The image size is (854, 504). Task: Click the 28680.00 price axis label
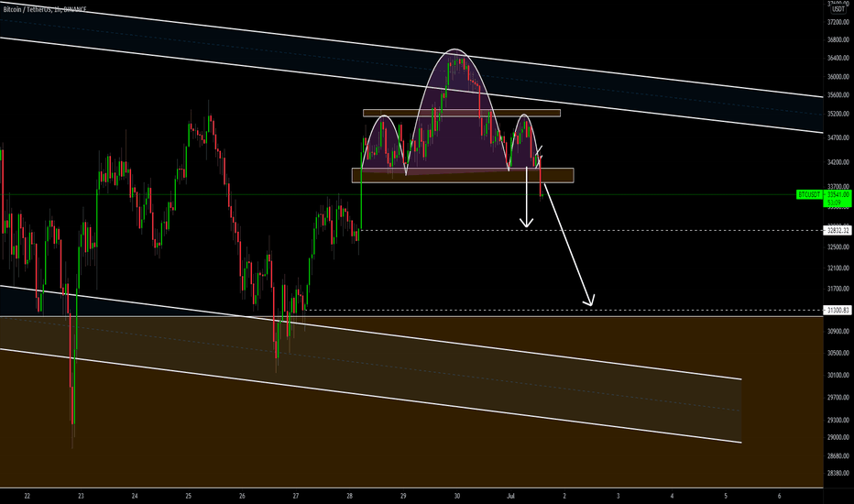pyautogui.click(x=838, y=455)
